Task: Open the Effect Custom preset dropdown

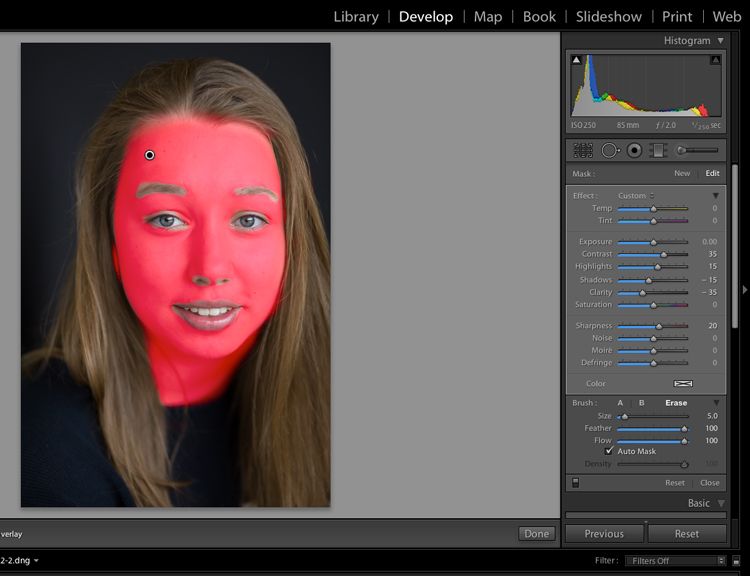Action: click(x=636, y=196)
